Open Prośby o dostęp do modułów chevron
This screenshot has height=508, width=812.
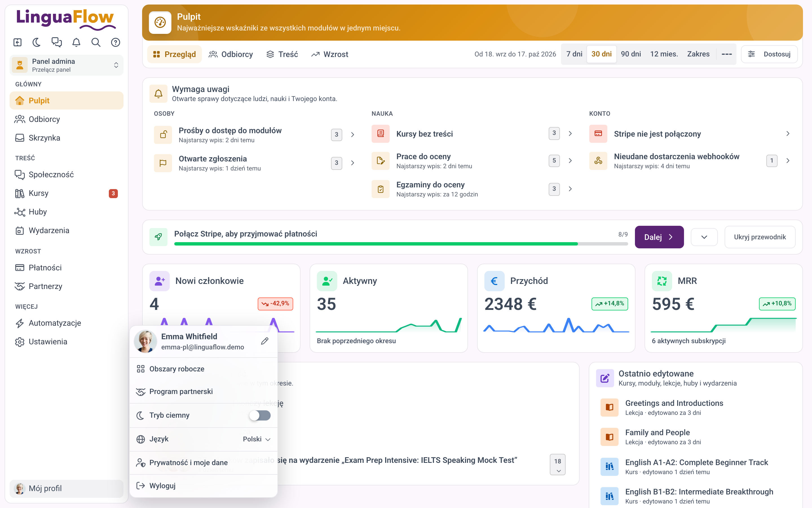(x=353, y=135)
